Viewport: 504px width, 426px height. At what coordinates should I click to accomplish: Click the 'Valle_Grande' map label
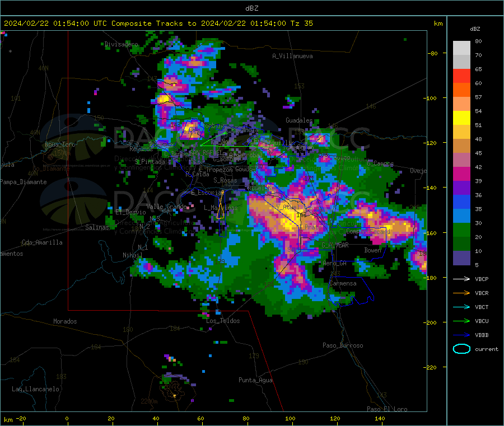pyautogui.click(x=166, y=206)
